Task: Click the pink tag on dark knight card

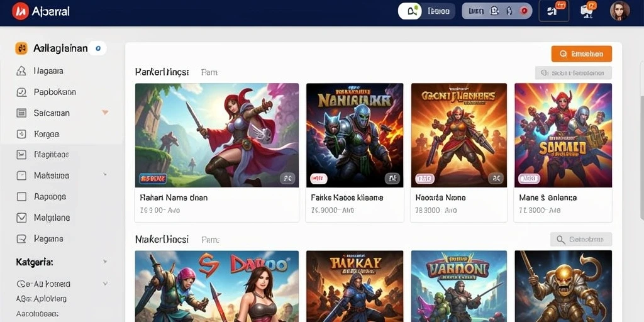Action: (x=319, y=178)
